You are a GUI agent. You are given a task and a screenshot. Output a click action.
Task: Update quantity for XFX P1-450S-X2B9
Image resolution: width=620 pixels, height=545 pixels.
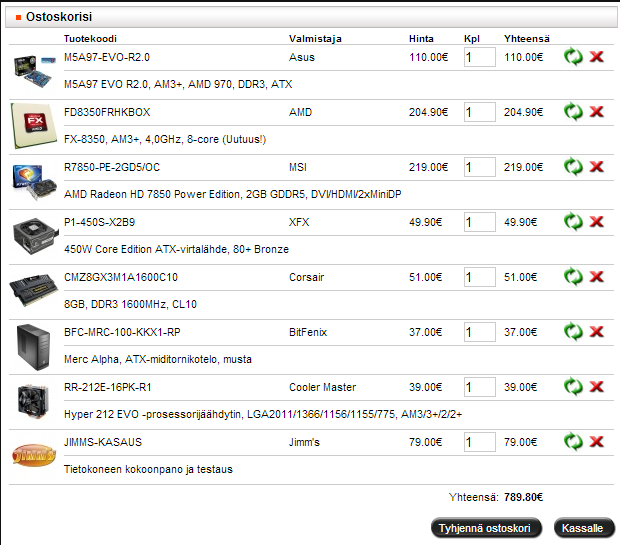pyautogui.click(x=573, y=222)
